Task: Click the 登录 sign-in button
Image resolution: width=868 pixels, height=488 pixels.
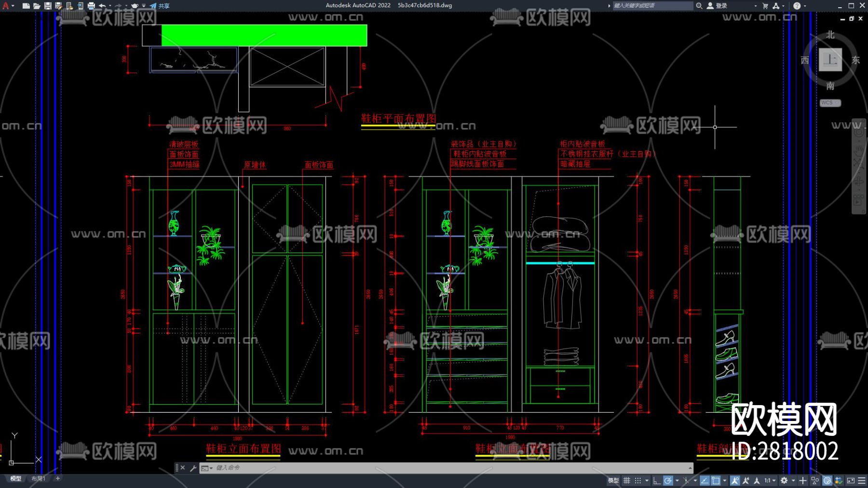Action: click(721, 6)
